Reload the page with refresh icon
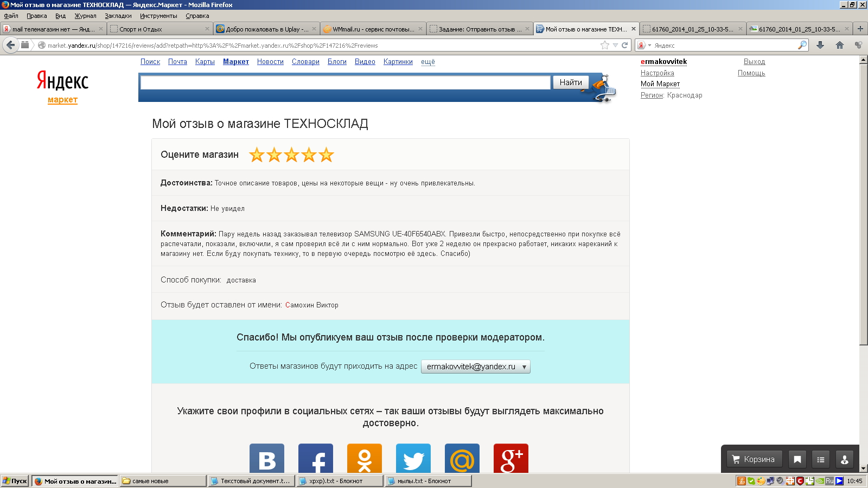Image resolution: width=868 pixels, height=488 pixels. pos(625,45)
